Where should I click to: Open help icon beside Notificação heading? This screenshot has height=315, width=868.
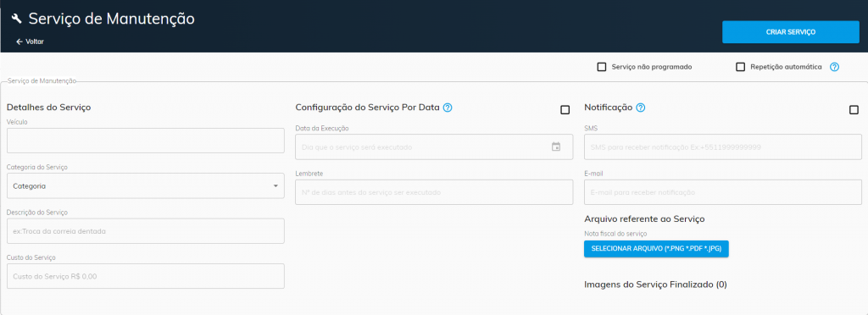tap(641, 108)
